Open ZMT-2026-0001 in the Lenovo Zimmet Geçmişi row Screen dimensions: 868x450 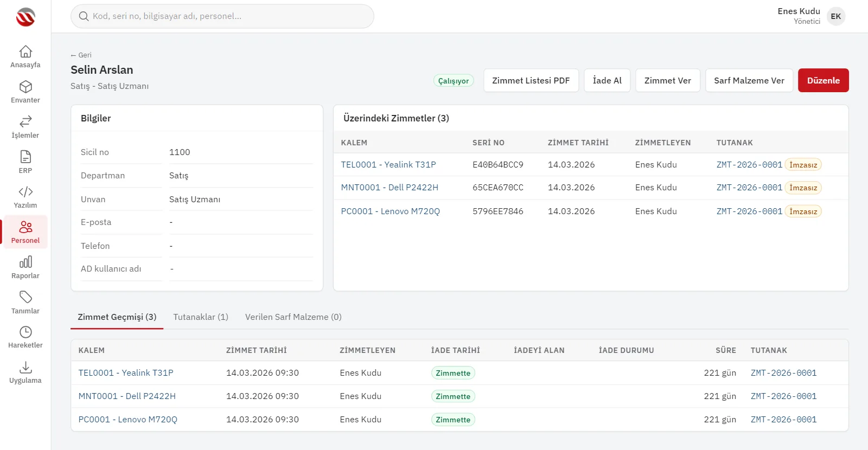(x=784, y=420)
